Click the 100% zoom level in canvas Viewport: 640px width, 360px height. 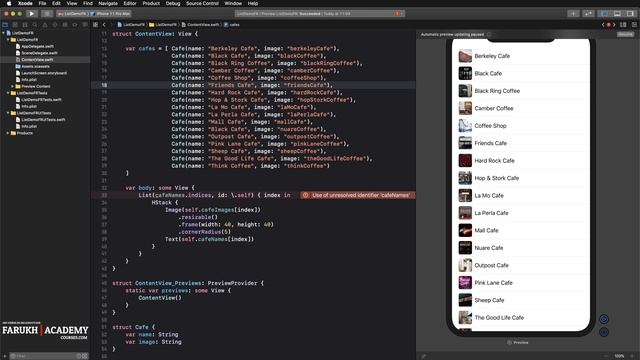pyautogui.click(x=619, y=356)
